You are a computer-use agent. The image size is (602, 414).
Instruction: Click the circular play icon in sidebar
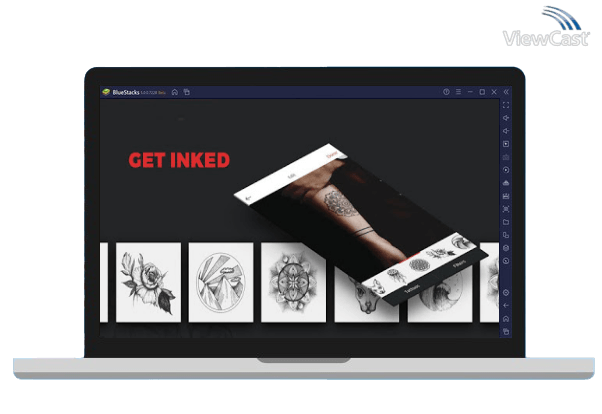tap(506, 170)
